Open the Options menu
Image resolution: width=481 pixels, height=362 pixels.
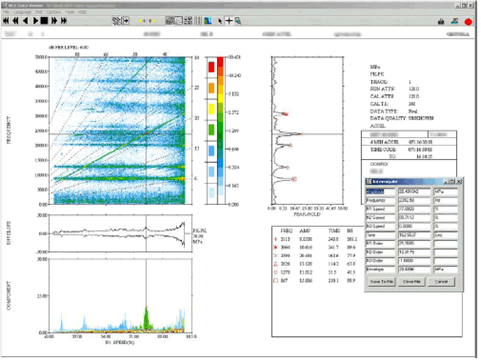coord(53,12)
